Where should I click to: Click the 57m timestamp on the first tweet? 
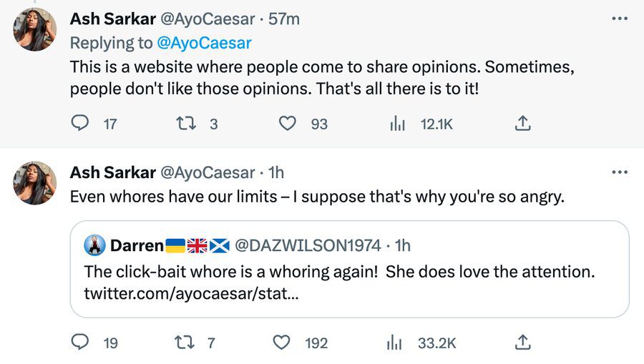(x=284, y=19)
